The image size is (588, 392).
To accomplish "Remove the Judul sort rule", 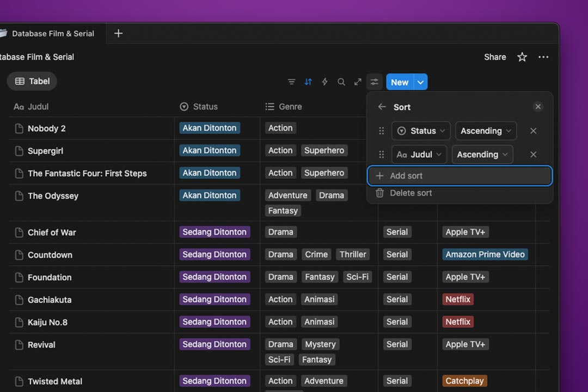I will (533, 155).
